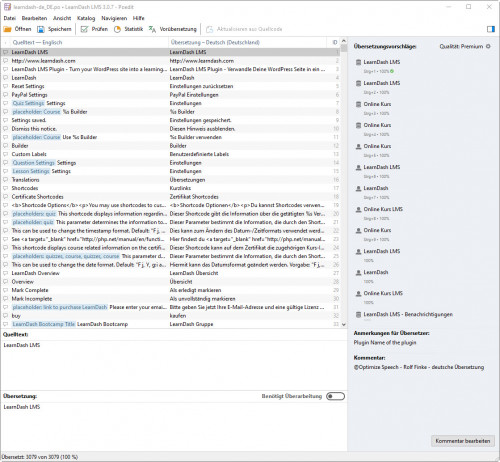Click the Übersetzt: 3079 von 3079 status text
This screenshot has height=462, width=500.
[x=40, y=457]
